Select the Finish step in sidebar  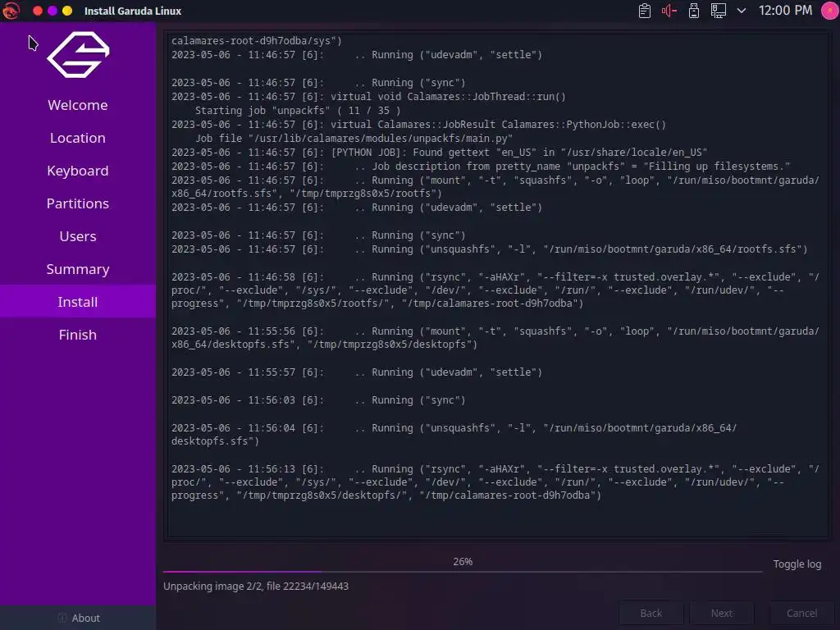(x=78, y=335)
